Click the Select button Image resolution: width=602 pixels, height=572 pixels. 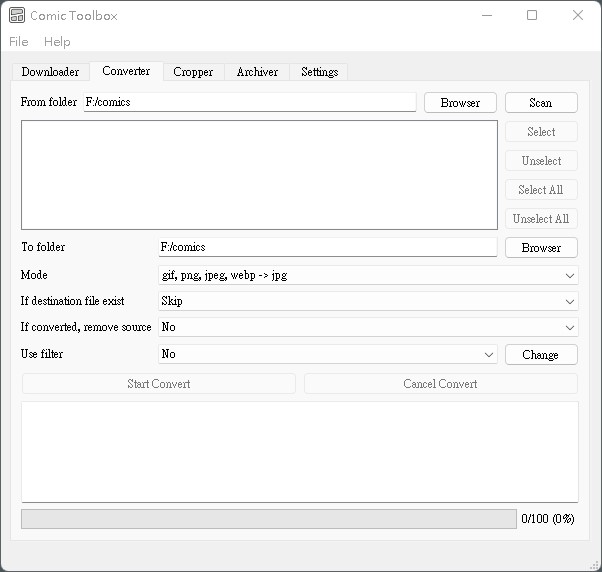pos(541,132)
